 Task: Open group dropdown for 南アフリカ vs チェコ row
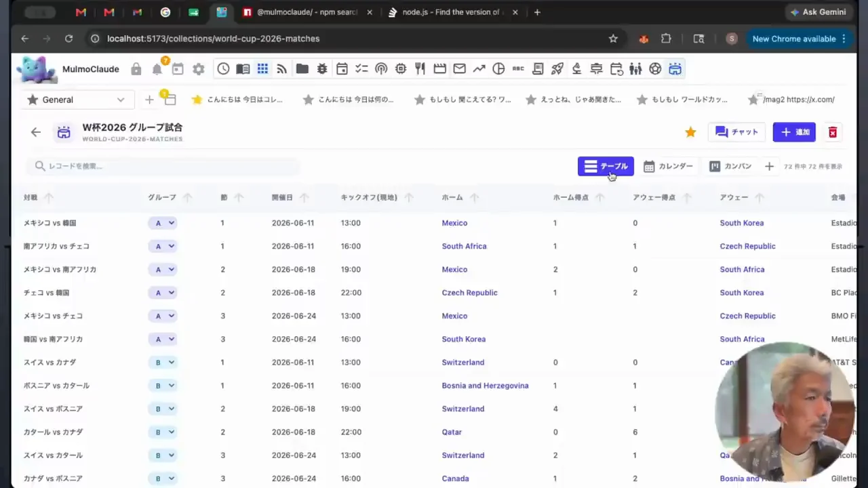pos(163,246)
